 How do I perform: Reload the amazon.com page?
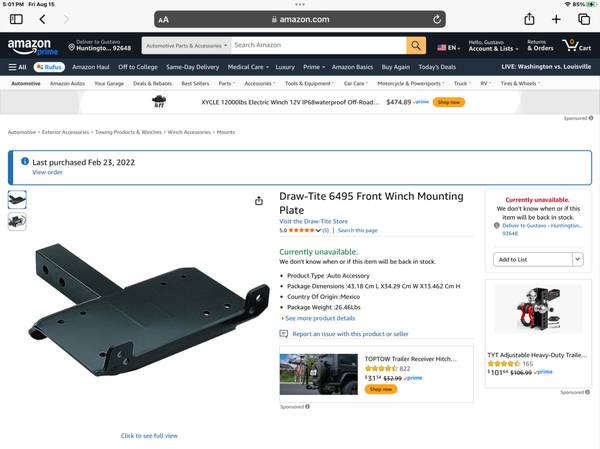point(437,19)
